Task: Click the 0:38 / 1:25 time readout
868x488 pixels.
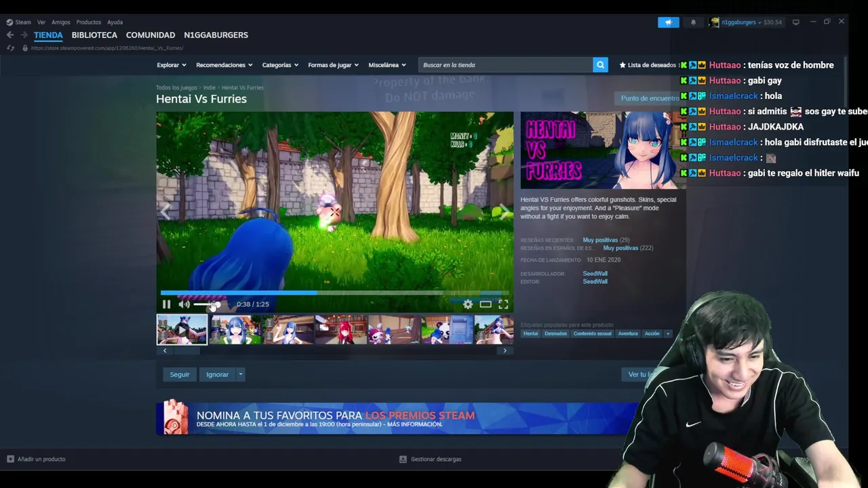Action: pos(253,304)
